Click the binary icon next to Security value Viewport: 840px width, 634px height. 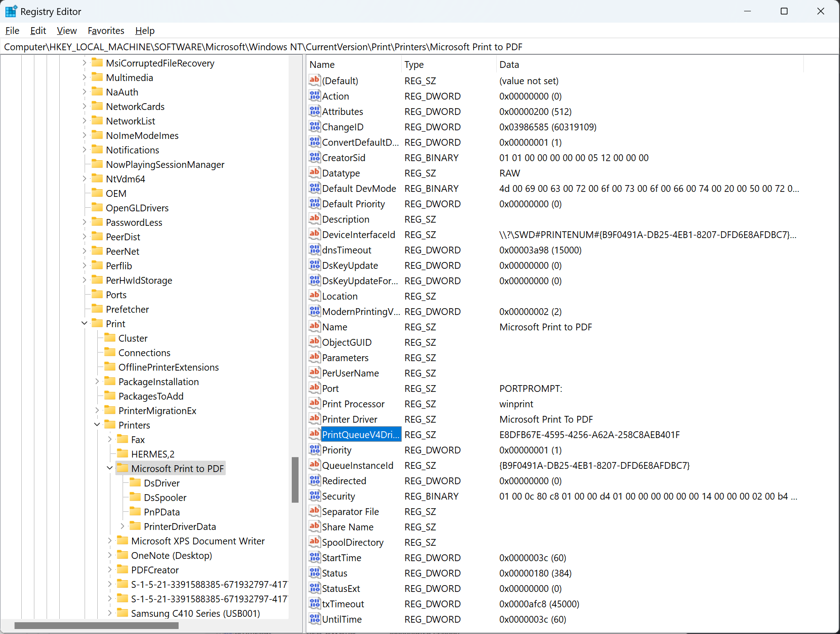(314, 496)
